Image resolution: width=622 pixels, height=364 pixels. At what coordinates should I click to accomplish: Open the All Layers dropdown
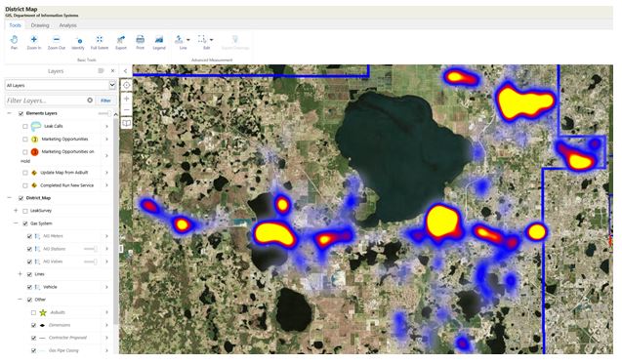click(61, 85)
